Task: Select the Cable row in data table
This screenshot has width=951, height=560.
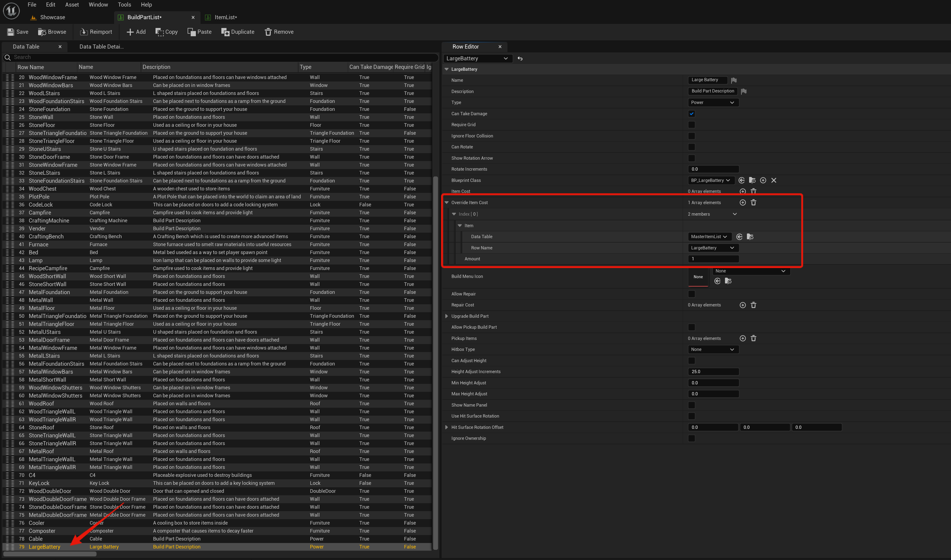Action: pyautogui.click(x=35, y=539)
